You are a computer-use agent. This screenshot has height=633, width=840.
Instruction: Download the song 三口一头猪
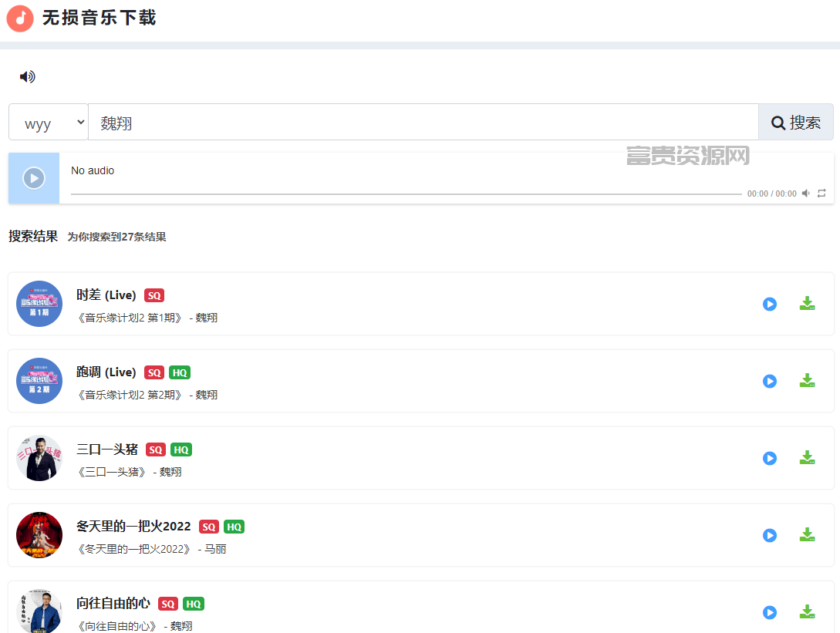tap(808, 458)
